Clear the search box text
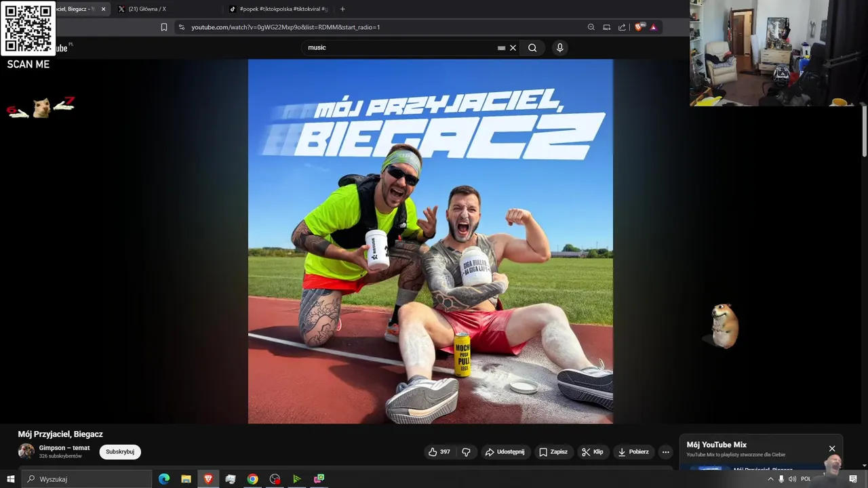The image size is (868, 488). click(x=513, y=47)
